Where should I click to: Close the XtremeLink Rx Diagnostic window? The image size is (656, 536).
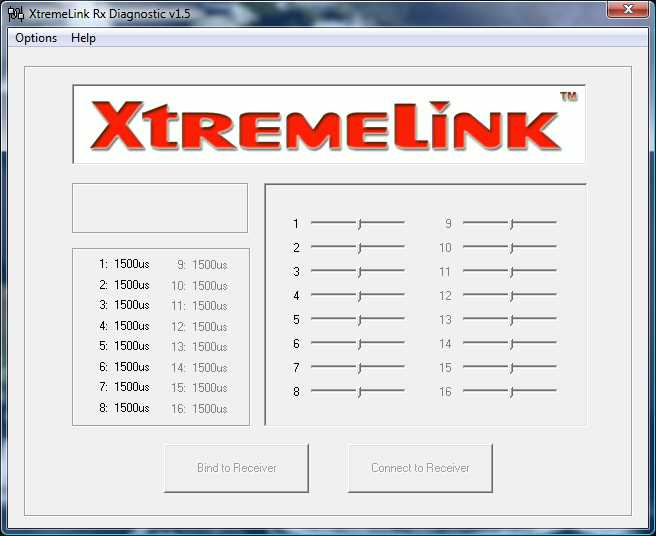(626, 10)
